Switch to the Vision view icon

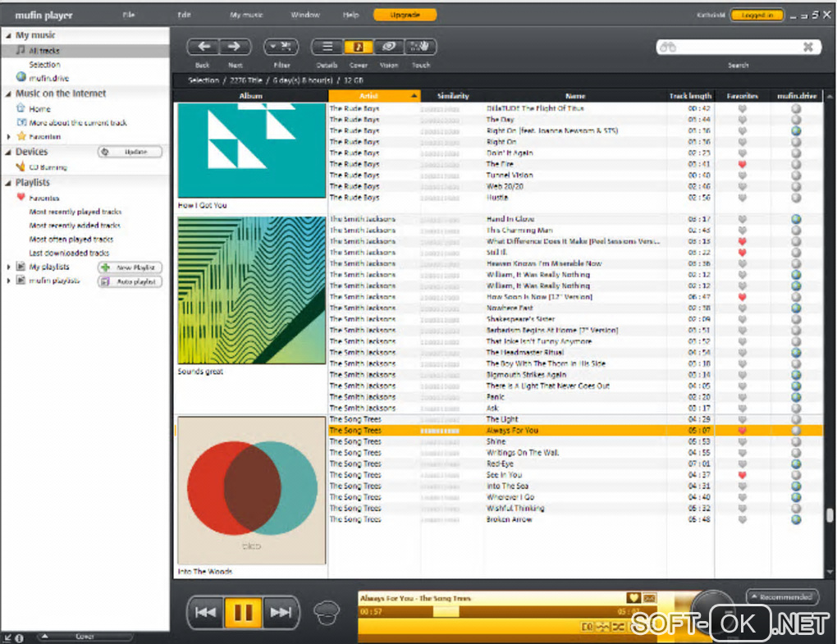point(389,47)
